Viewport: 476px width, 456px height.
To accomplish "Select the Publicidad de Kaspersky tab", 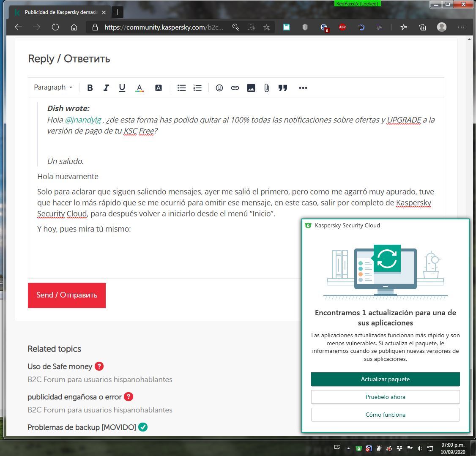I will (x=59, y=12).
